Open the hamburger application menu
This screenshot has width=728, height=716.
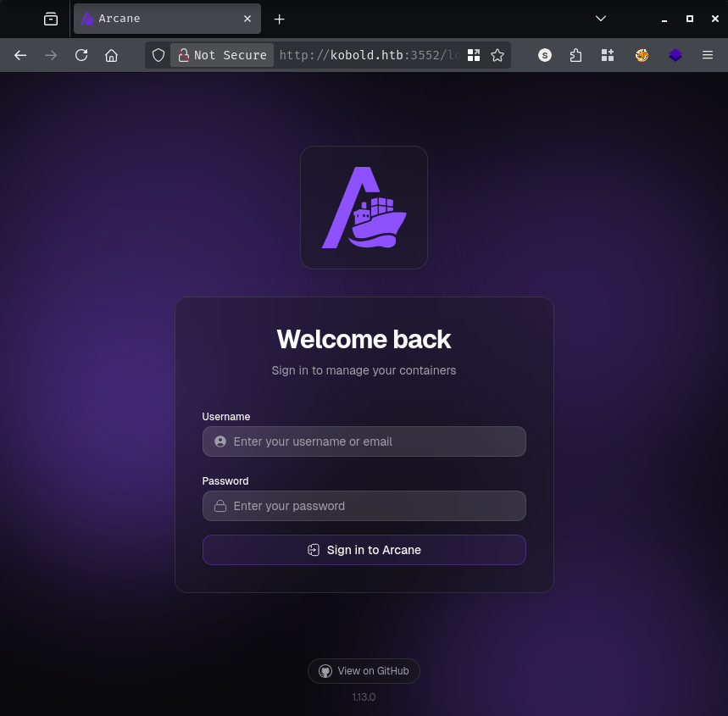707,55
